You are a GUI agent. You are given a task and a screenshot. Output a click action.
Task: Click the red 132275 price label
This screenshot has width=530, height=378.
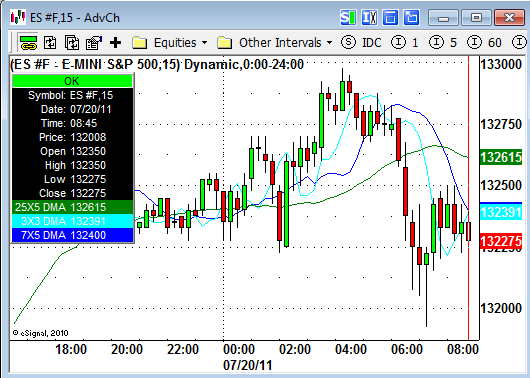[501, 241]
